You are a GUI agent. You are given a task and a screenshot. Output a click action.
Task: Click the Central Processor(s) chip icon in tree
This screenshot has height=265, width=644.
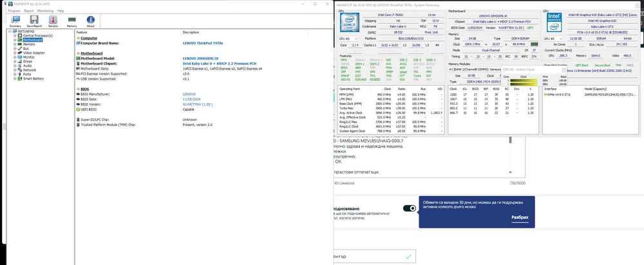20,35
